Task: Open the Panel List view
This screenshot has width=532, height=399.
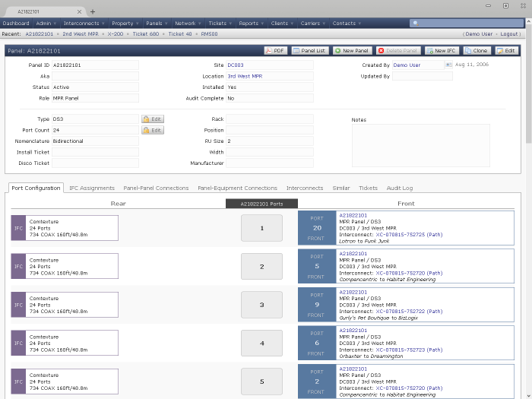Action: click(x=309, y=50)
